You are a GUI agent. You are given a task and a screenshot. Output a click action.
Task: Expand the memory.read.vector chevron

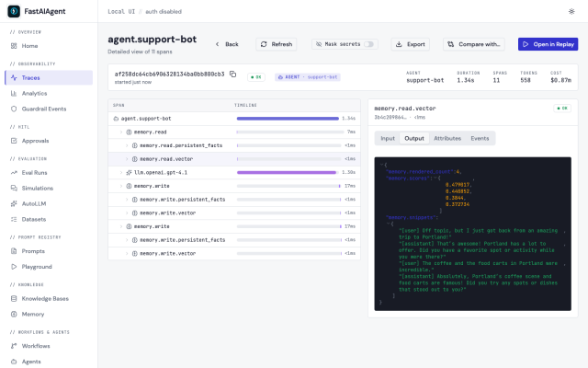(x=127, y=159)
